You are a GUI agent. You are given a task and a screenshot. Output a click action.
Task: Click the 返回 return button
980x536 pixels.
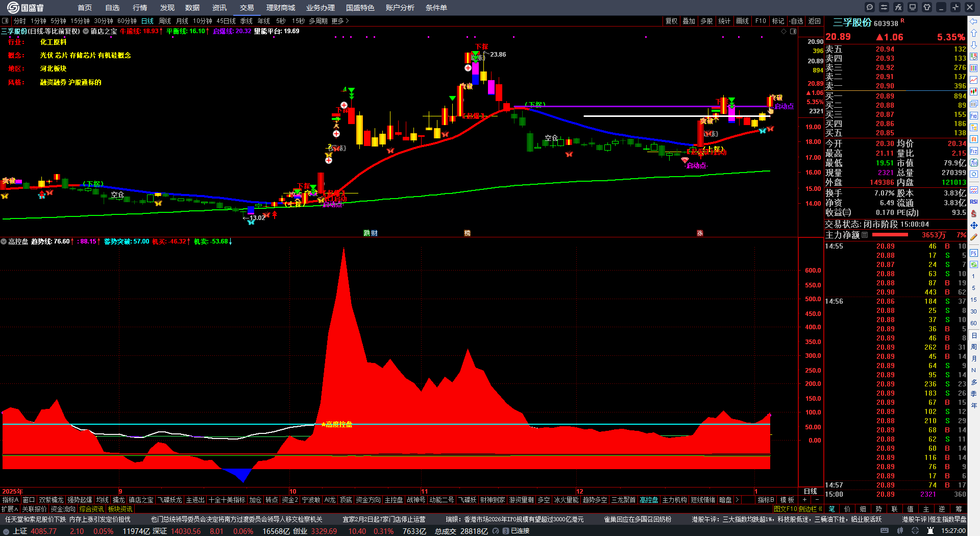[815, 21]
